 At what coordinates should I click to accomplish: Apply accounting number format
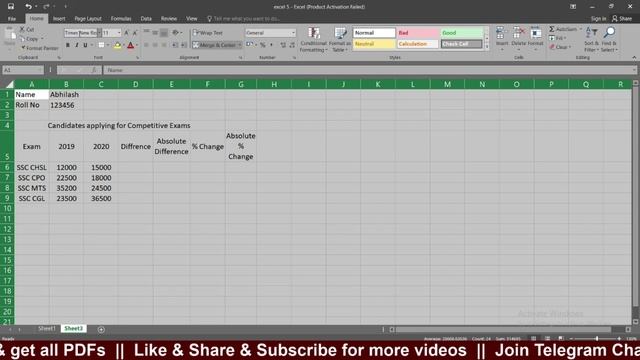[x=249, y=45]
